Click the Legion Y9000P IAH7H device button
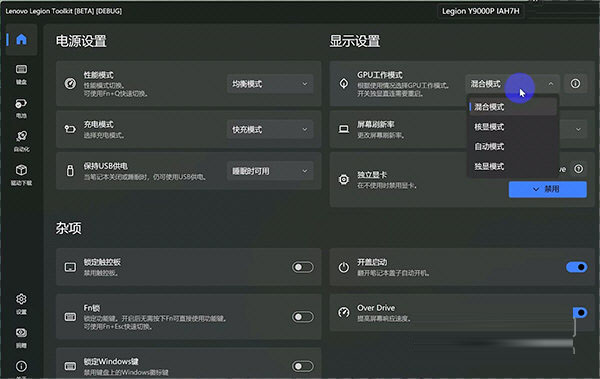 pyautogui.click(x=481, y=11)
